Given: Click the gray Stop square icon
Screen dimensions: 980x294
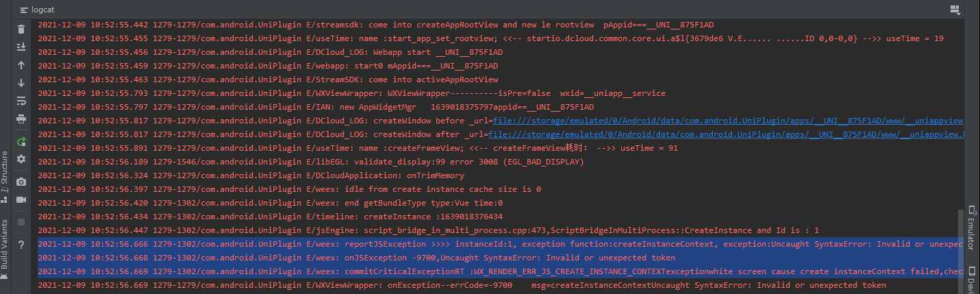Looking at the screenshot, I should click(21, 222).
